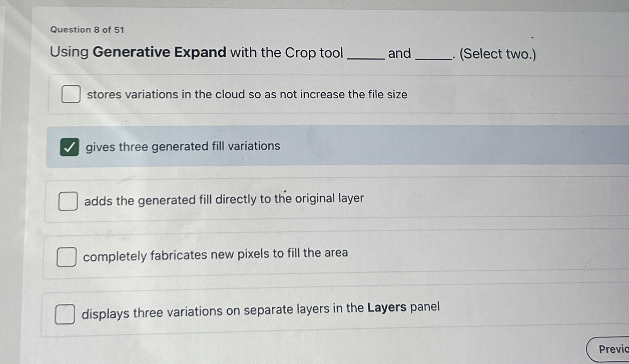Check the 'stores variations in the cloud' checkbox
629x364 pixels.
coord(71,94)
